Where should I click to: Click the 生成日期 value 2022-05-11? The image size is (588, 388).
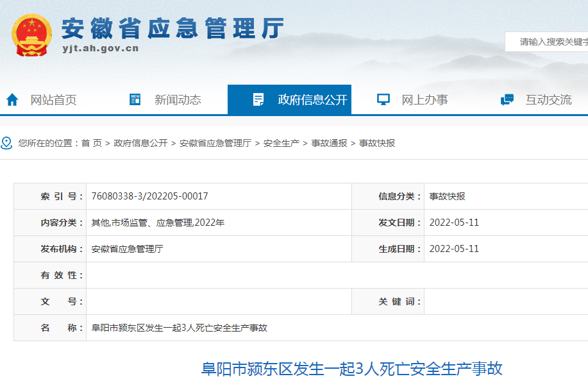pyautogui.click(x=454, y=249)
